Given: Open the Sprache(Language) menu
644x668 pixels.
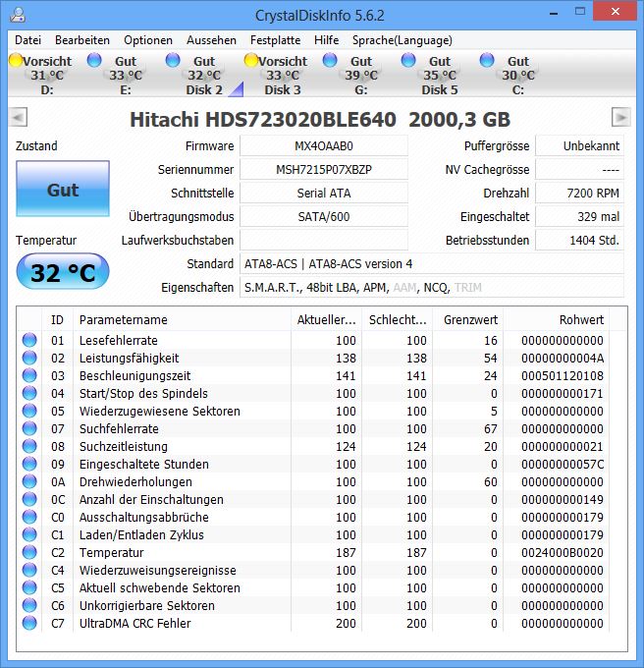Looking at the screenshot, I should (x=402, y=40).
